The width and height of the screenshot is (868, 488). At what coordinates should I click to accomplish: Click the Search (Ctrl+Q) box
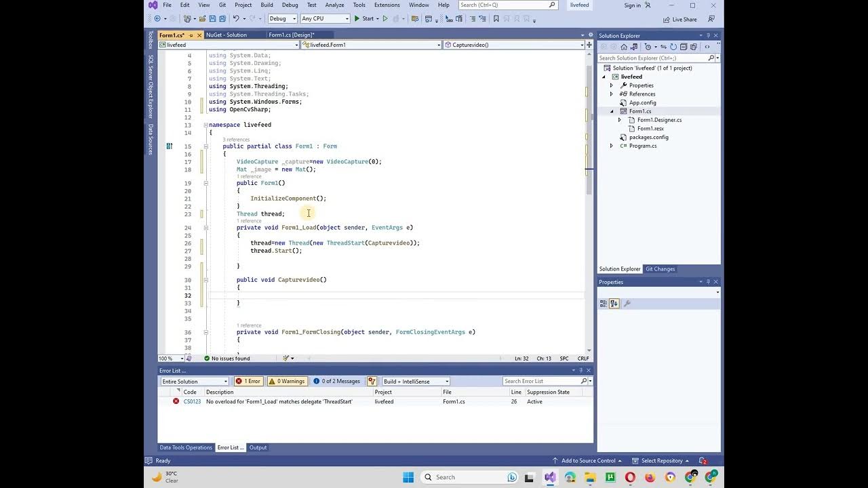[x=508, y=5]
